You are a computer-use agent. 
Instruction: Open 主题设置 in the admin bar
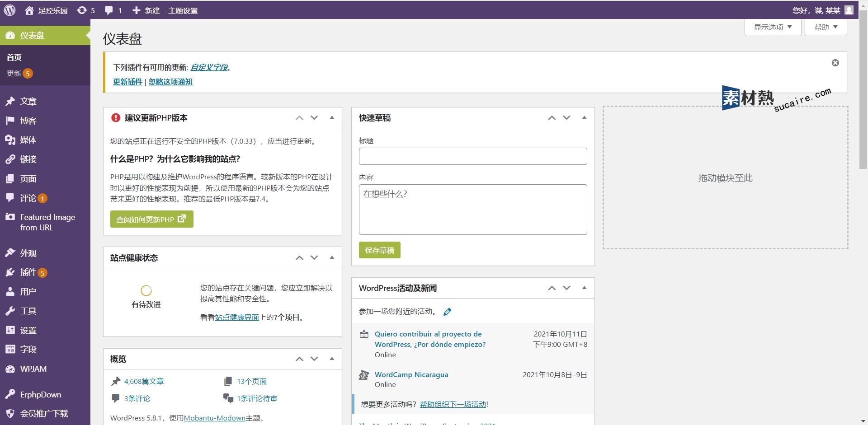pyautogui.click(x=183, y=10)
